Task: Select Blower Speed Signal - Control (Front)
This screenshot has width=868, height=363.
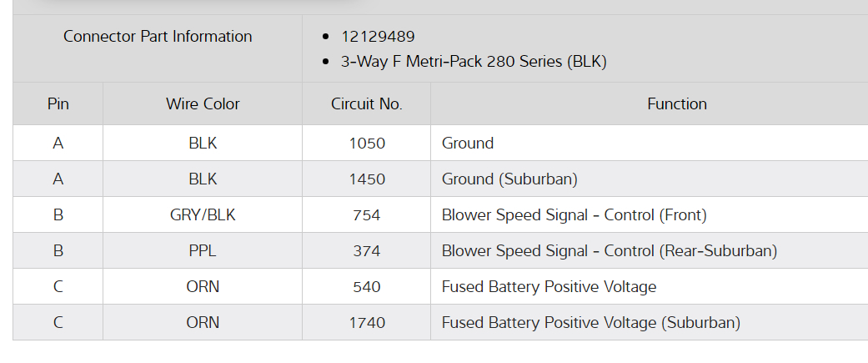Action: pyautogui.click(x=574, y=215)
